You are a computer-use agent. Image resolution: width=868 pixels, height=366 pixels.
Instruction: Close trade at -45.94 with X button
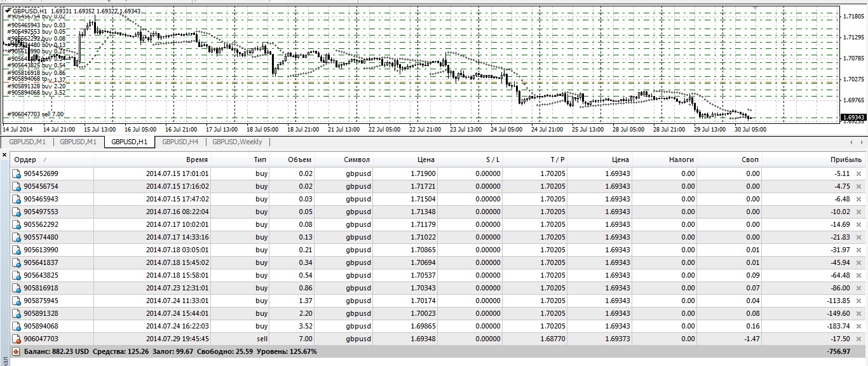(860, 262)
